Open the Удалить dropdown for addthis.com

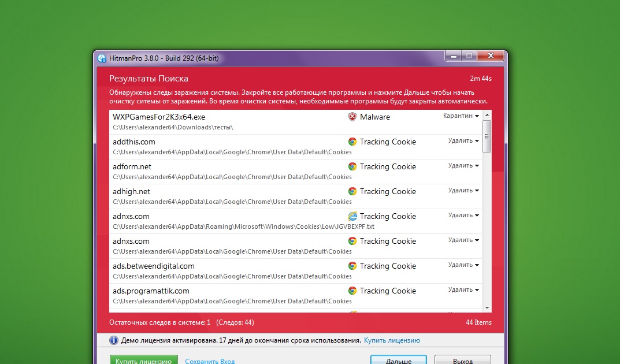pyautogui.click(x=463, y=141)
